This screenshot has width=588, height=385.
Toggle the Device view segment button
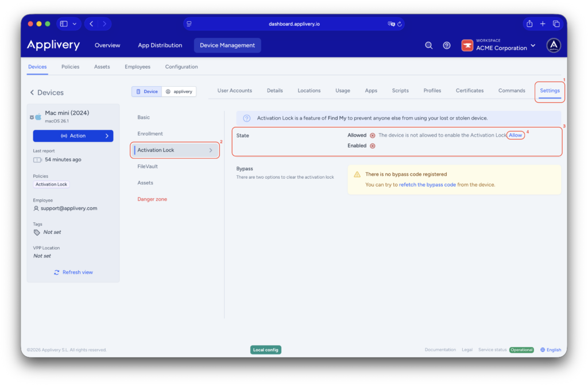click(146, 91)
